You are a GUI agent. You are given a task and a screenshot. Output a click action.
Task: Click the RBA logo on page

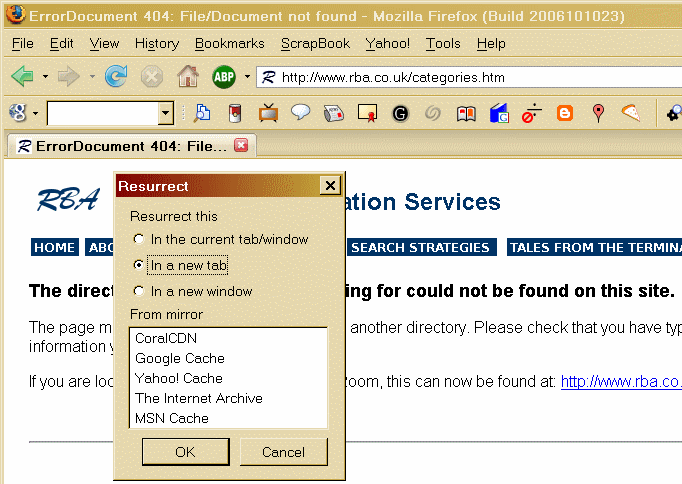68,200
